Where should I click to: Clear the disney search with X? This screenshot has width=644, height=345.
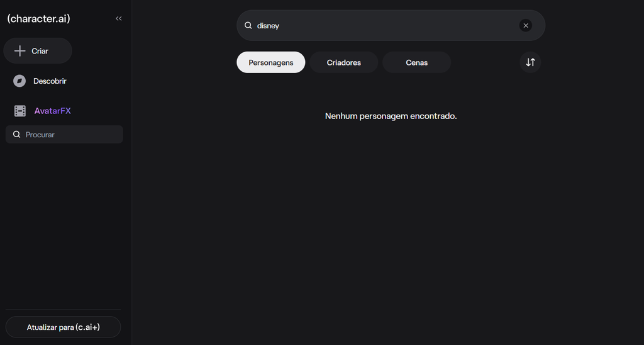(526, 26)
